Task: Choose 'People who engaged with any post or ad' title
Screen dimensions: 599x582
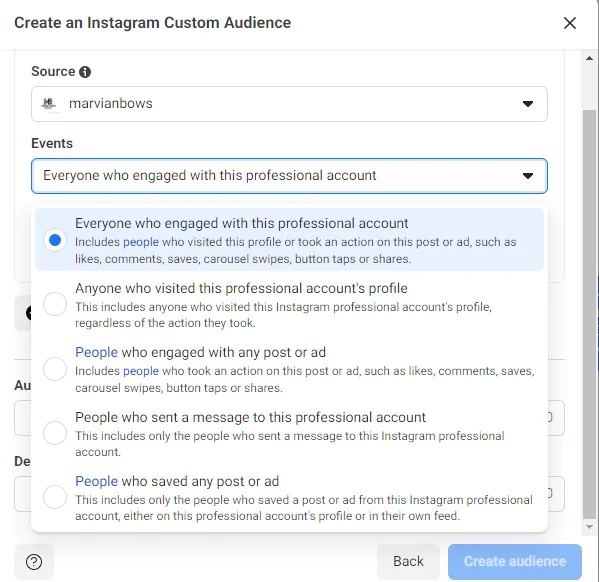Action: tap(201, 352)
